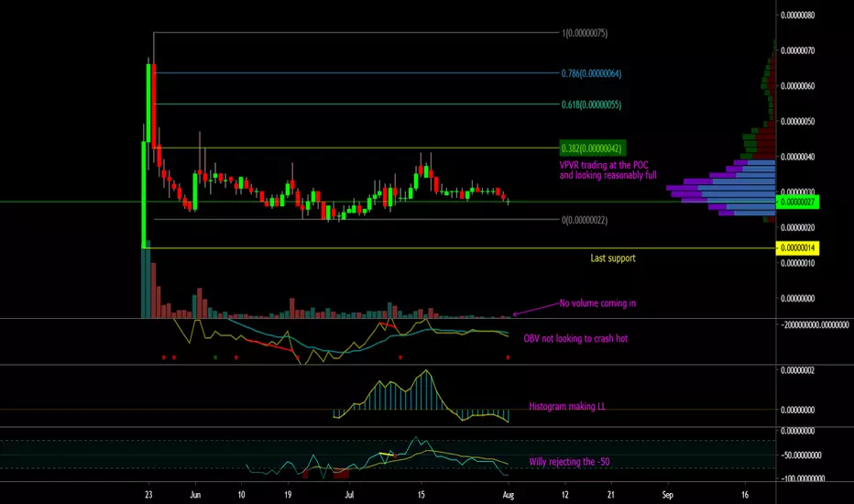Screen dimensions: 854x504
Task: Click the -100.00000000 Williams axis label
Action: pyautogui.click(x=803, y=478)
